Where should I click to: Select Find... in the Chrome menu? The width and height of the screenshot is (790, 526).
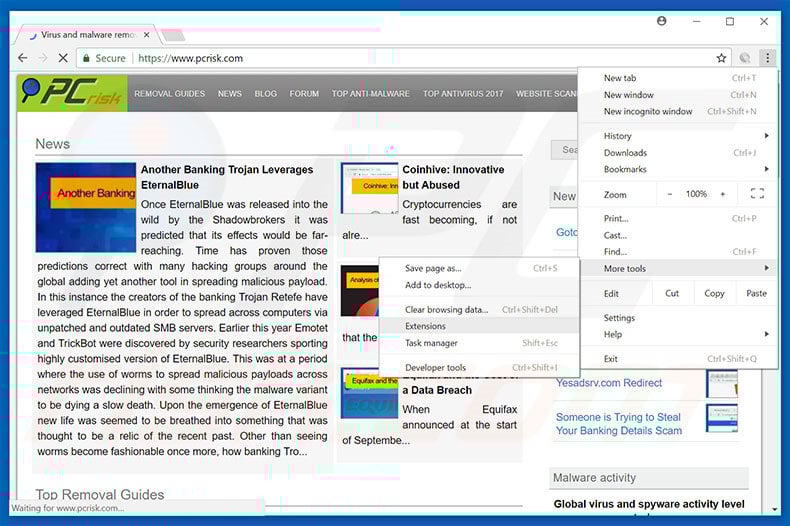tap(678, 252)
